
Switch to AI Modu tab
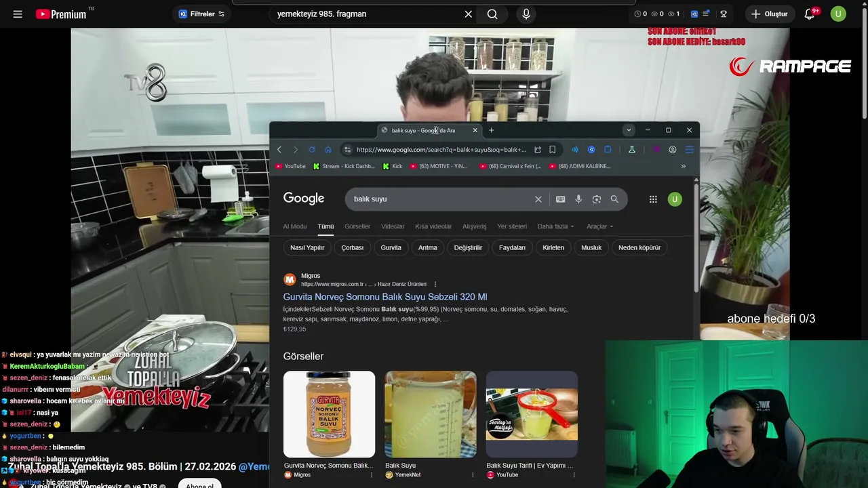tap(295, 226)
